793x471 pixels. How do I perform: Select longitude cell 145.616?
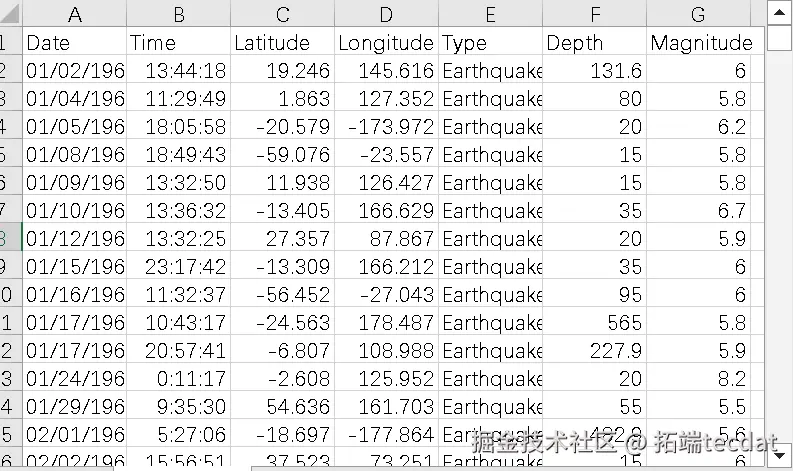click(x=386, y=69)
